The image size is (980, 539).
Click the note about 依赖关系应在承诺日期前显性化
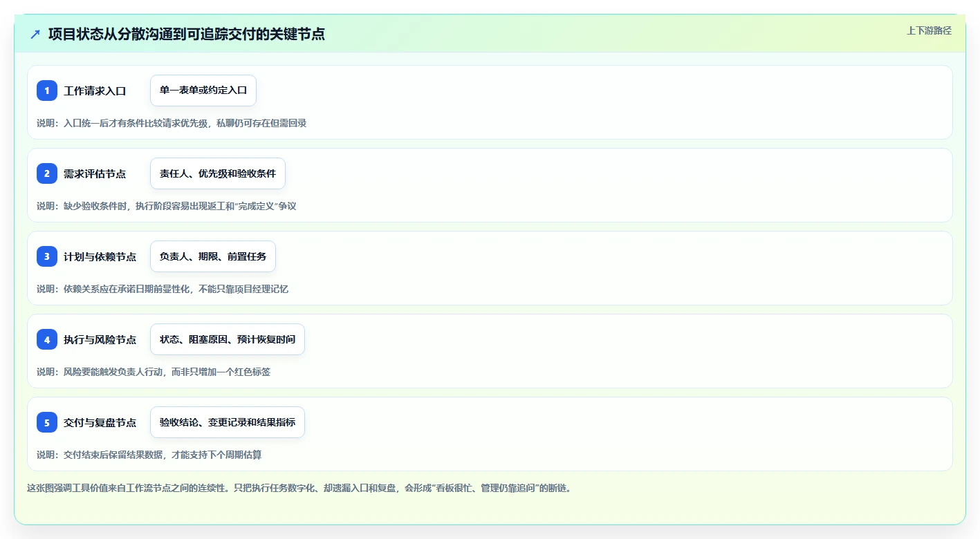163,289
